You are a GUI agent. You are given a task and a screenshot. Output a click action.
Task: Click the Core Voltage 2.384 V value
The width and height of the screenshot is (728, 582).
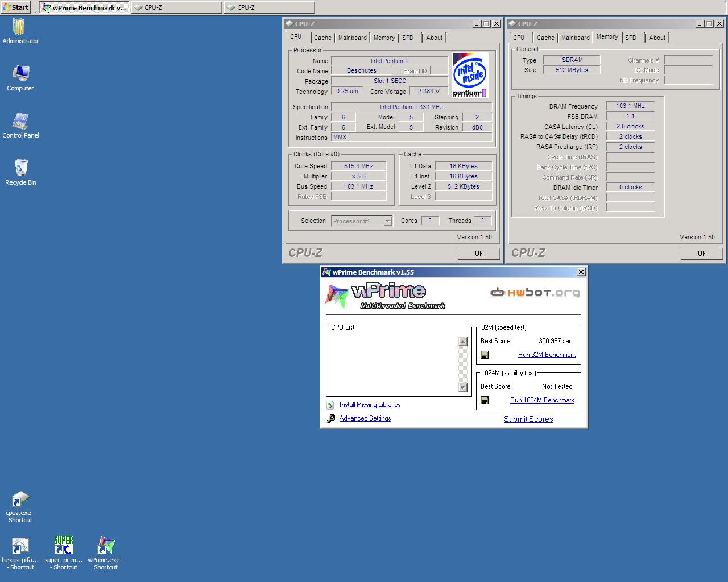point(428,91)
